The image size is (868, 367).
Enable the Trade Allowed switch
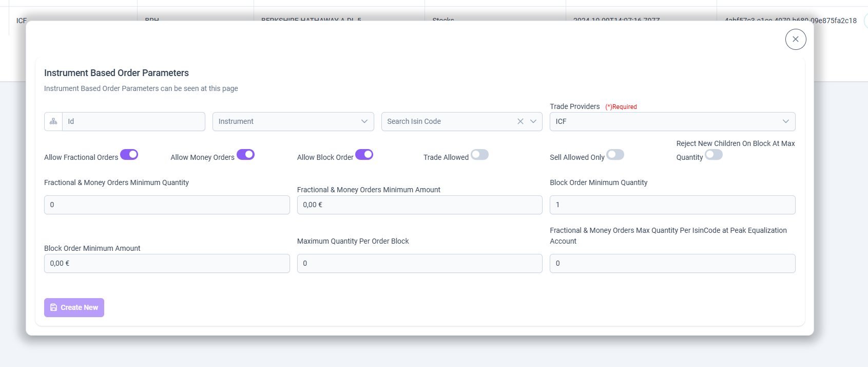click(480, 154)
